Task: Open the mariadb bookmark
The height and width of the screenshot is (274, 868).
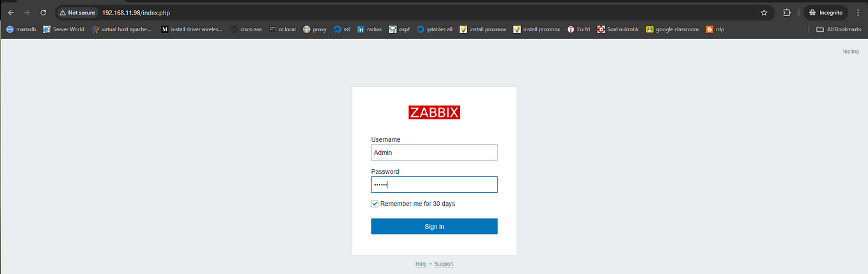Action: tap(21, 29)
